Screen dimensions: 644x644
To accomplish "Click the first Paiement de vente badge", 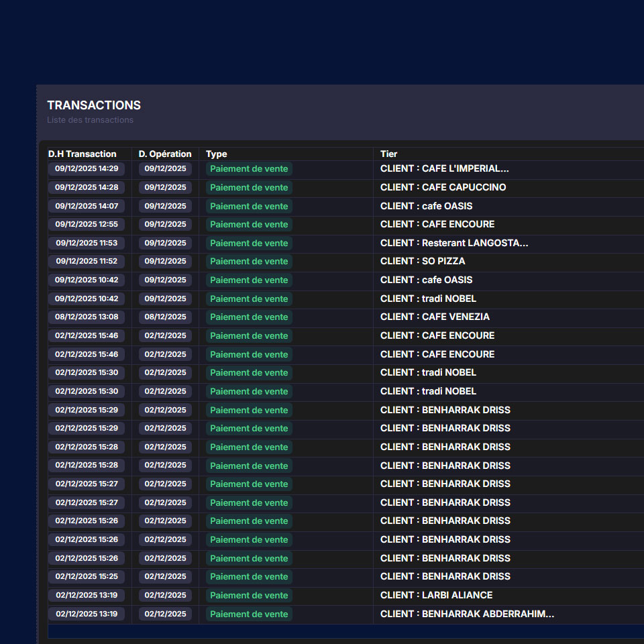I will pos(249,168).
